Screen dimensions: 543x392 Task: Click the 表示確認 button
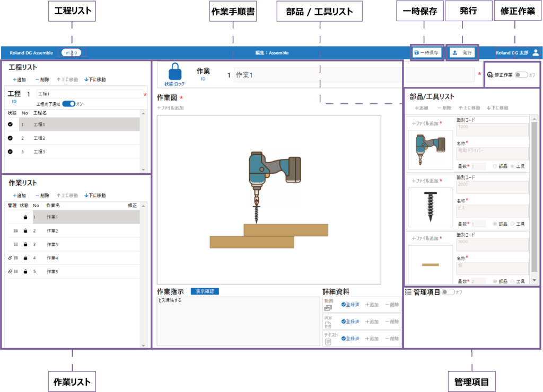204,291
